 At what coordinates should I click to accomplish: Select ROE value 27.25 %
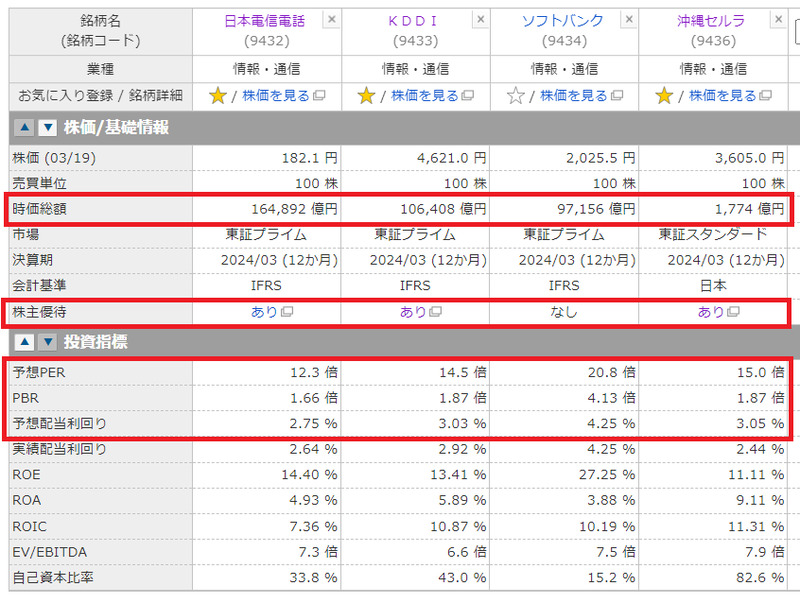607,474
